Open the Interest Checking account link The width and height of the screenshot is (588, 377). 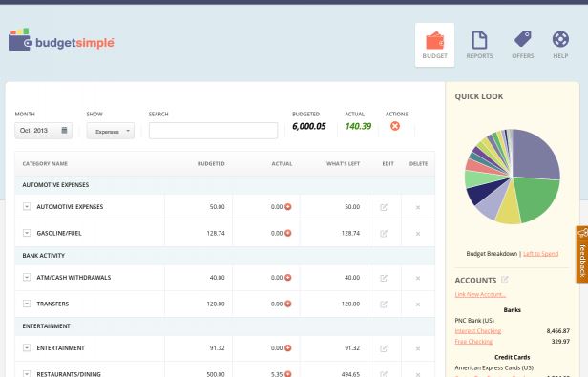click(477, 331)
